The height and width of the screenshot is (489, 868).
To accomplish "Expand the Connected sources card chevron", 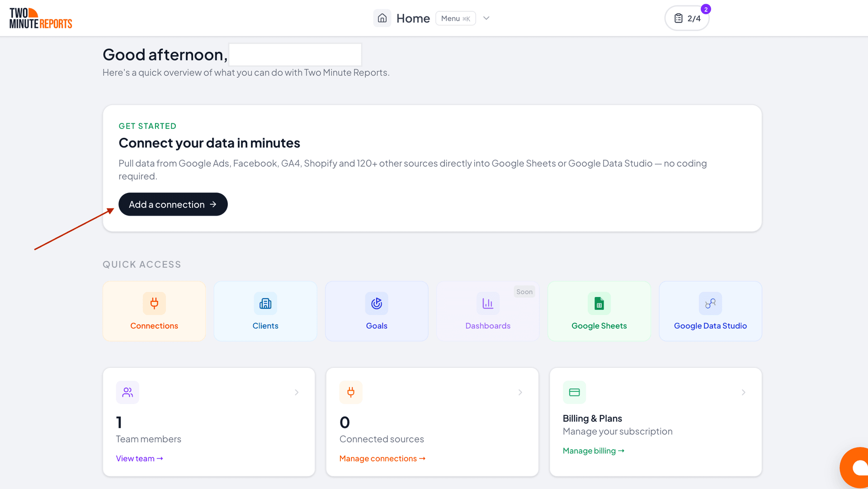I will [x=520, y=392].
